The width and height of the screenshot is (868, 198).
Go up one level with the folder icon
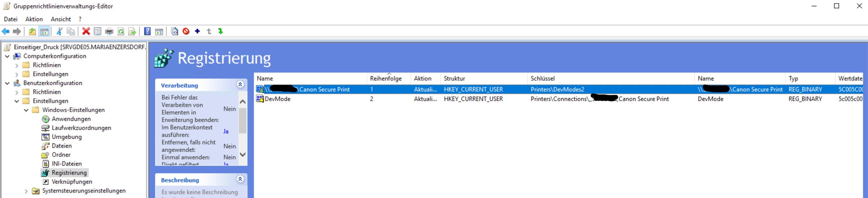tap(32, 32)
